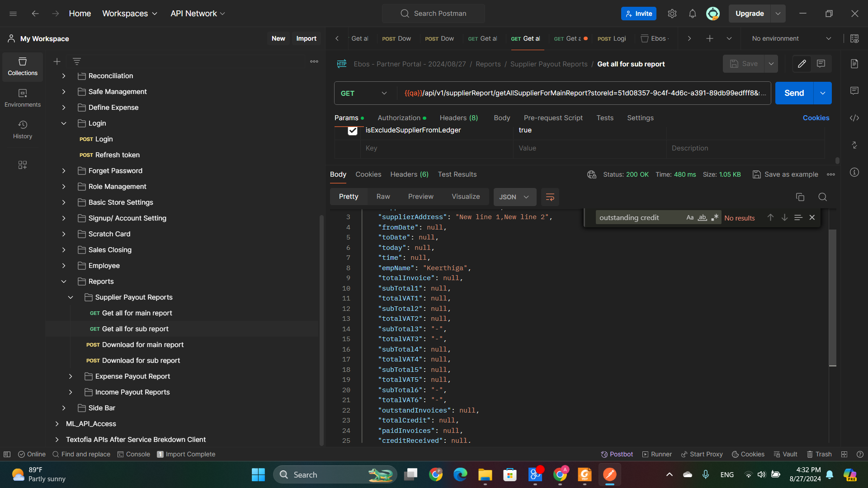This screenshot has width=868, height=488.
Task: Create new collection with plus icon
Action: tap(57, 61)
